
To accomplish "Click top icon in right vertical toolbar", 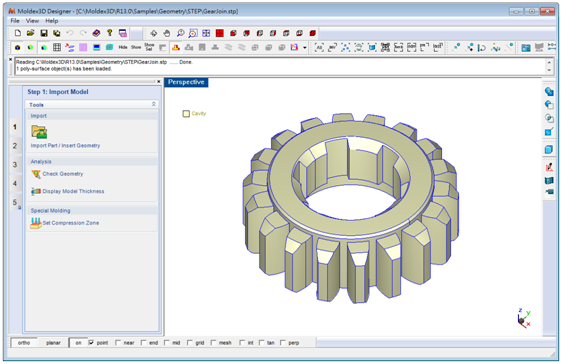I will point(549,91).
